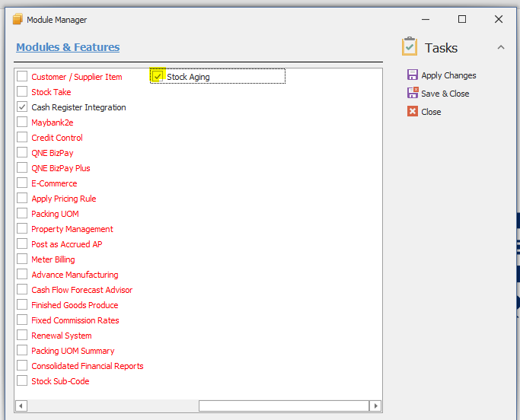Maximize the Module Manager window
The width and height of the screenshot is (520, 420).
coord(462,19)
